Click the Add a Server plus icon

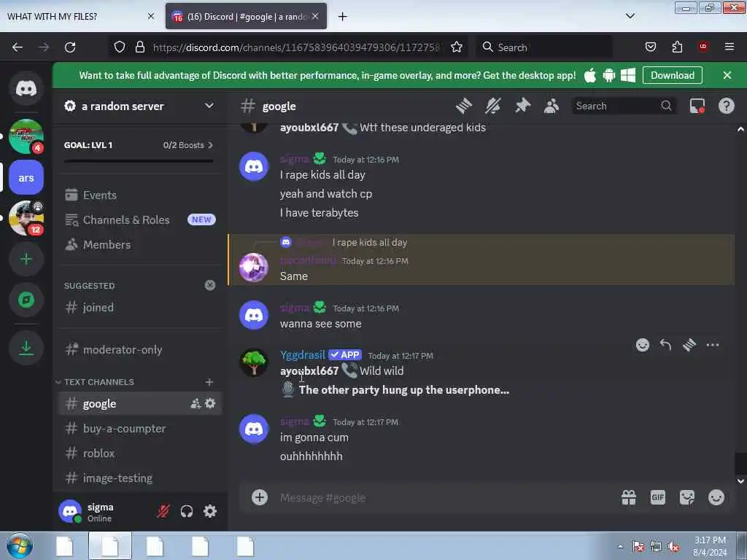(26, 259)
